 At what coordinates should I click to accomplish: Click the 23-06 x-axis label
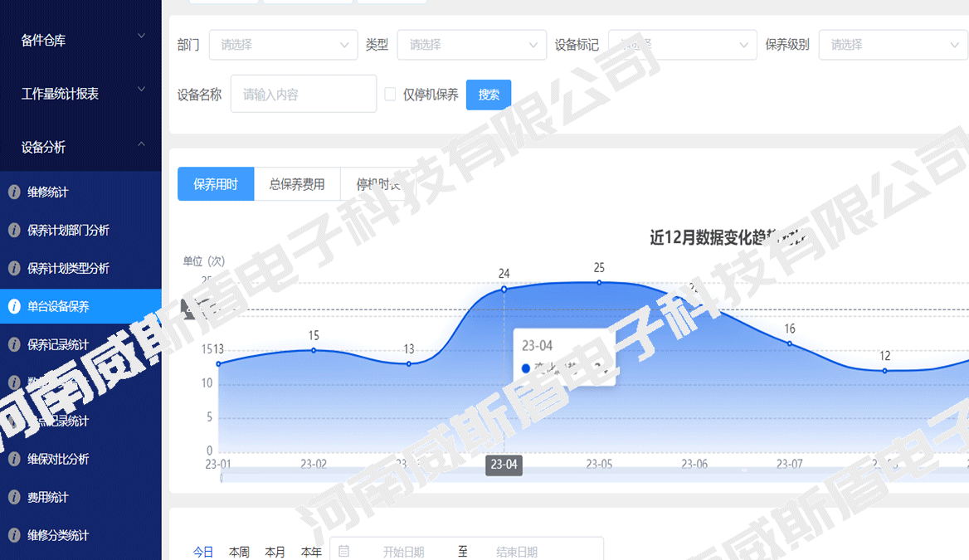click(694, 465)
